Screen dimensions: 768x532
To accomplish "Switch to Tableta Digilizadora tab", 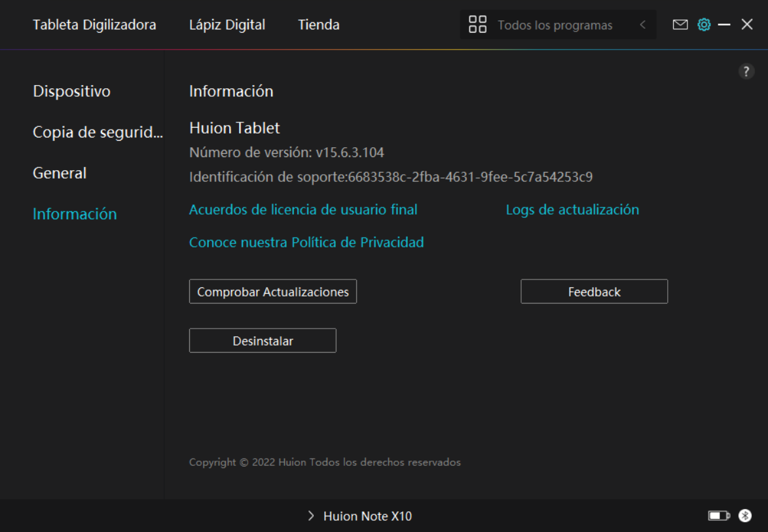I will [94, 24].
